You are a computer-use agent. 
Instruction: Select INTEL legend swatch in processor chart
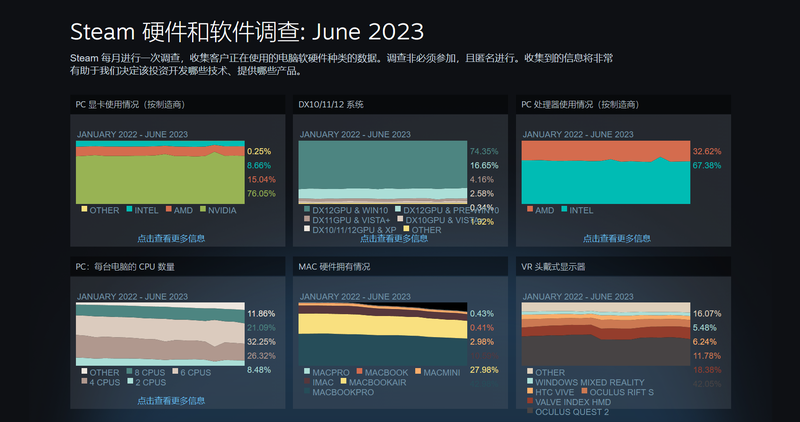coord(564,209)
